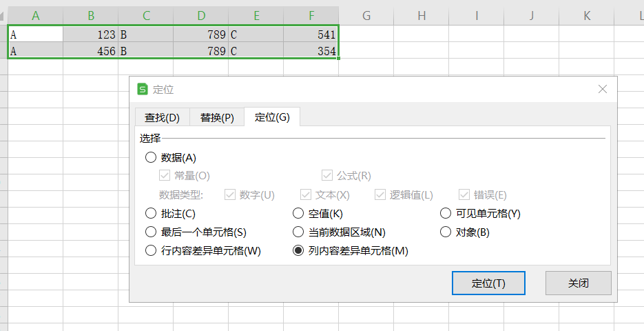This screenshot has height=331, width=644.
Task: Select column D header
Action: 201,16
